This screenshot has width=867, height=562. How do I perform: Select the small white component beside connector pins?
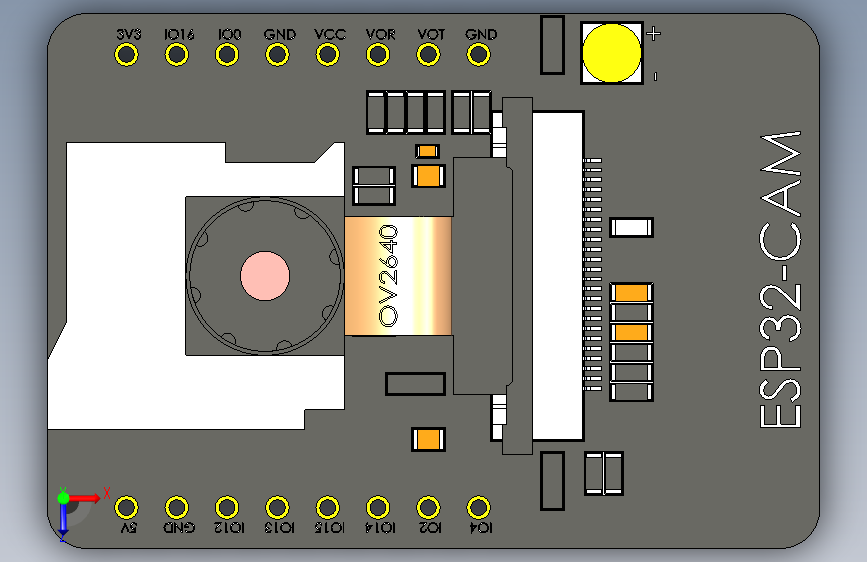pyautogui.click(x=631, y=227)
